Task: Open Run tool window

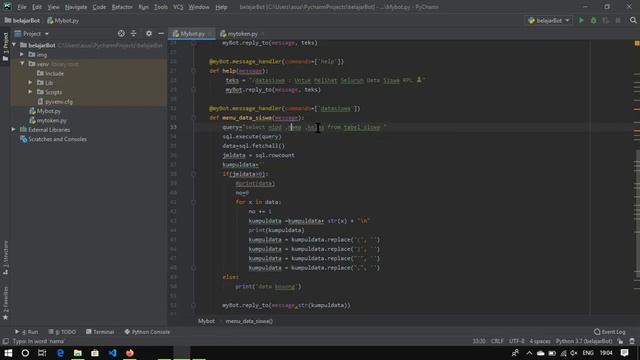Action: click(x=27, y=332)
